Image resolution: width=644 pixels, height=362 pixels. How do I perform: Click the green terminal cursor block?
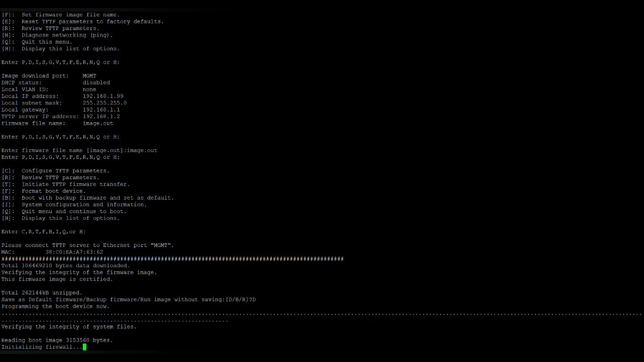coord(85,347)
